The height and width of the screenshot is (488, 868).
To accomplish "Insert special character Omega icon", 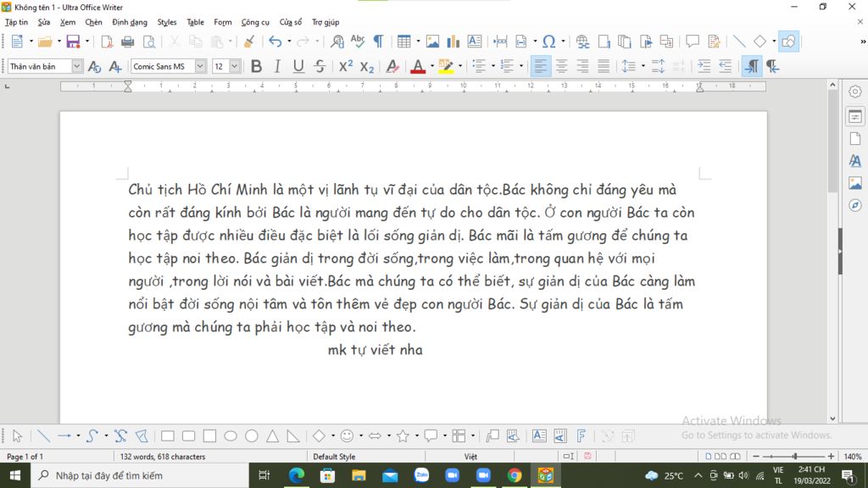I will coord(548,42).
